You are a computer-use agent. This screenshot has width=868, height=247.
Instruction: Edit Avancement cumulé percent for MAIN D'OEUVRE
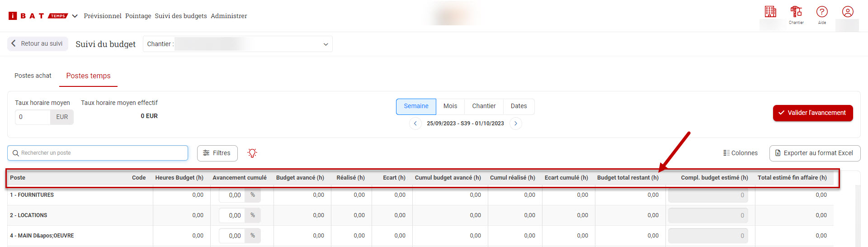click(x=232, y=236)
